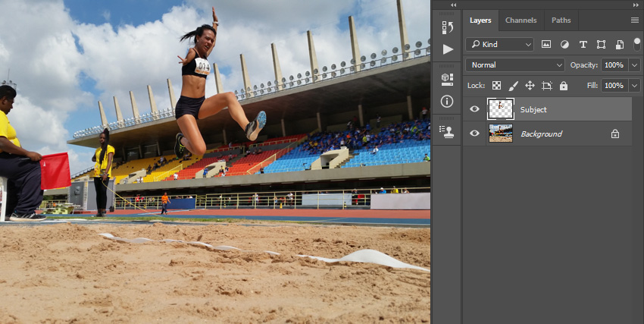This screenshot has width=644, height=324.
Task: Filter layers by type layers icon
Action: pos(583,45)
